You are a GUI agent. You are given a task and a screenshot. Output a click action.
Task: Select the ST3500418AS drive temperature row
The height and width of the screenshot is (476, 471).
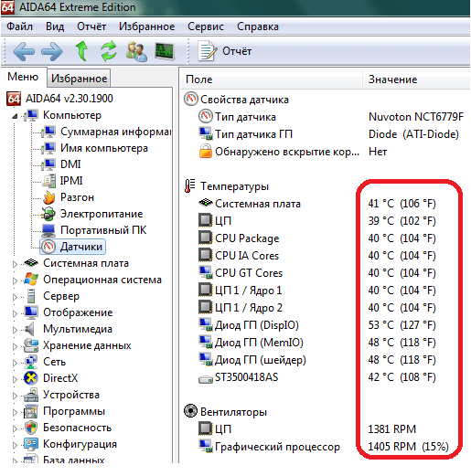tap(317, 377)
